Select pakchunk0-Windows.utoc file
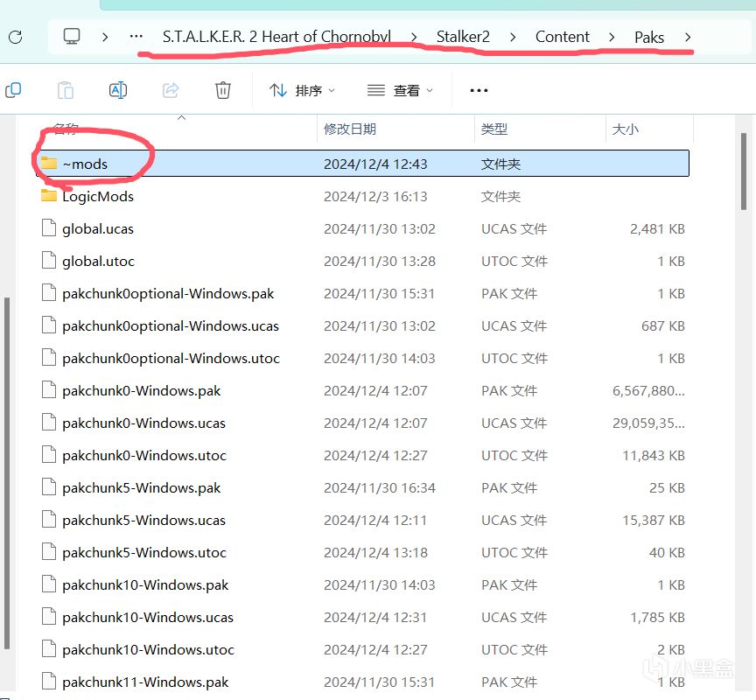756x700 pixels. coord(362,455)
